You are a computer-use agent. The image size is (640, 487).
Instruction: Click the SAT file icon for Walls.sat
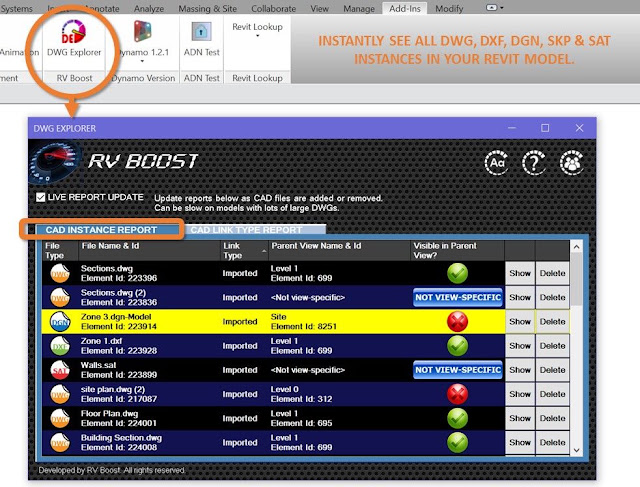coord(60,370)
